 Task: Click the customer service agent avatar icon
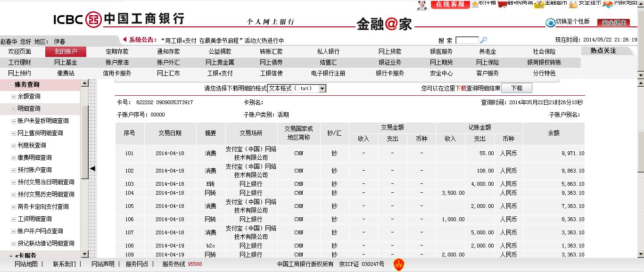pyautogui.click(x=422, y=5)
